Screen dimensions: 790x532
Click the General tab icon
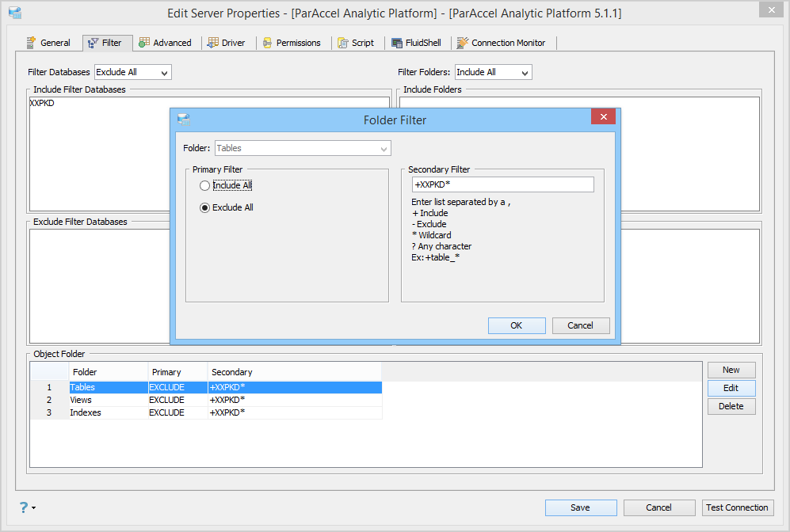pyautogui.click(x=31, y=43)
